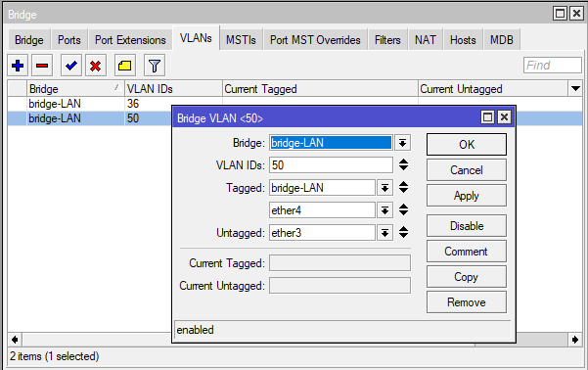Click the horizontal scrollbar left arrow
Viewport: 588px width, 370px height.
[x=15, y=340]
